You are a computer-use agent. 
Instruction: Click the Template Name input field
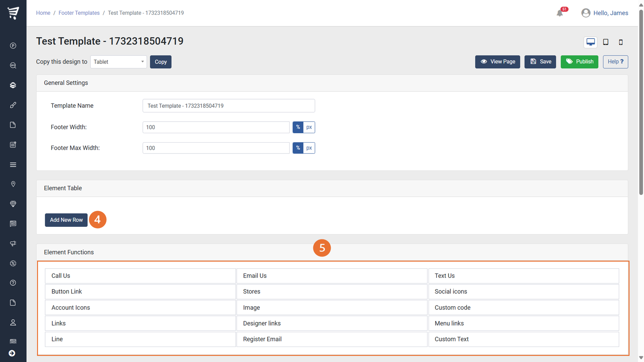pyautogui.click(x=229, y=106)
